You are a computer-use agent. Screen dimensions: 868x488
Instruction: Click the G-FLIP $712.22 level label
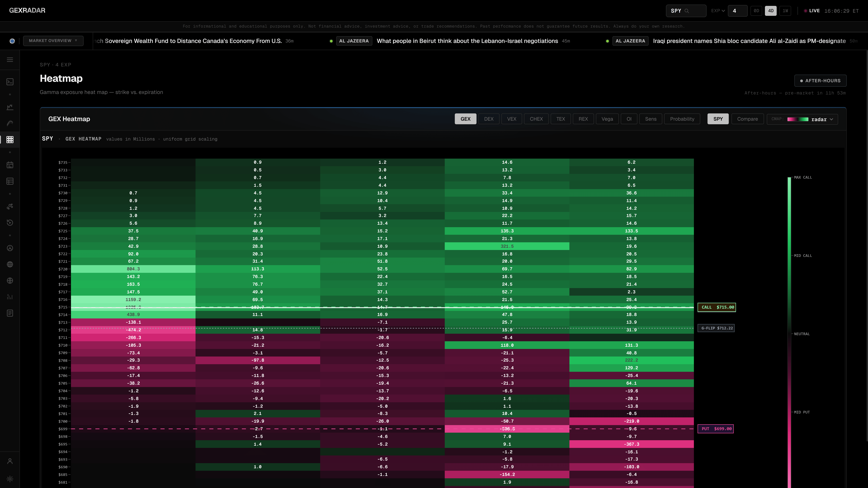(716, 328)
